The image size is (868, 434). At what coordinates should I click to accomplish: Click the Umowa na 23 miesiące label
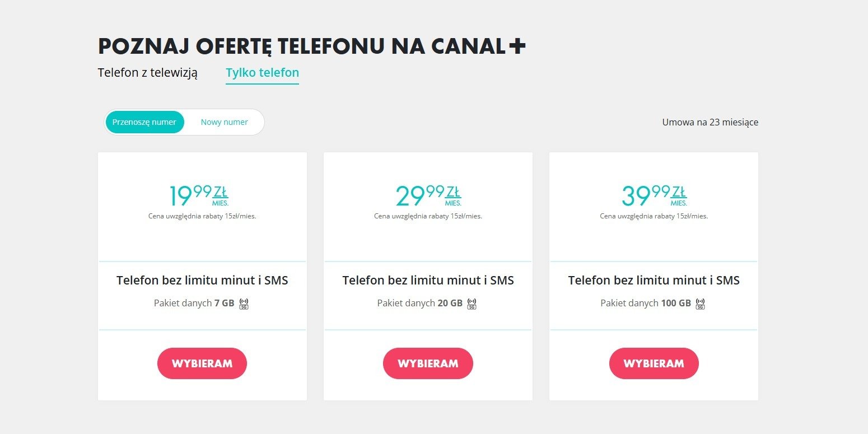(x=710, y=122)
